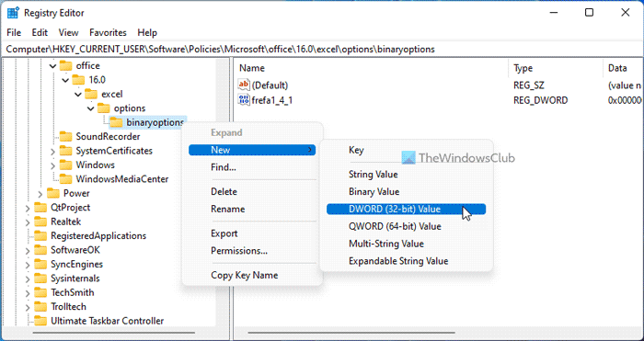Expand the Realtek node arrow
This screenshot has height=341, width=644.
27,222
